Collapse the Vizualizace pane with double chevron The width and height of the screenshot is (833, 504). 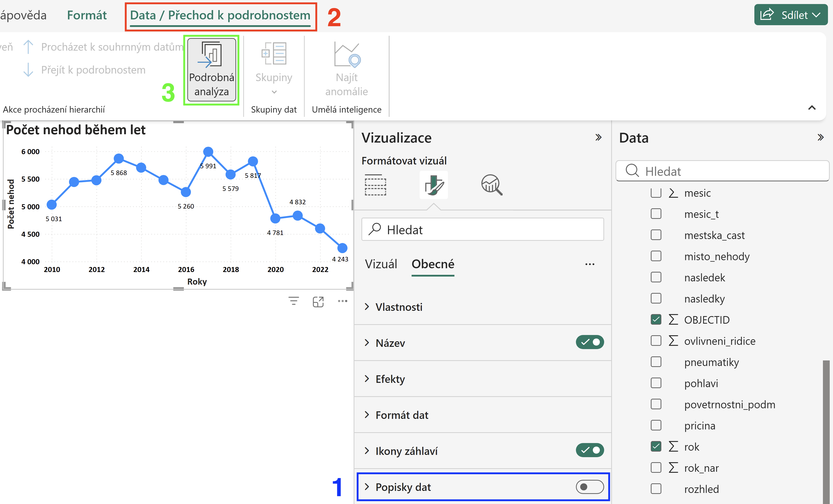click(598, 138)
